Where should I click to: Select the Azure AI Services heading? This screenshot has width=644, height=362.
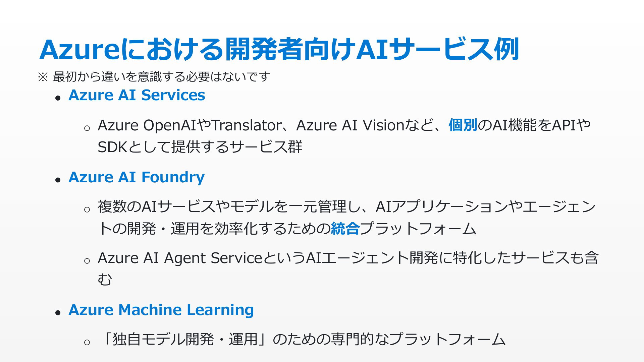137,95
